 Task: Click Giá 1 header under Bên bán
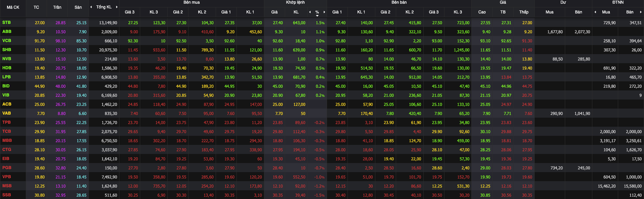point(337,12)
